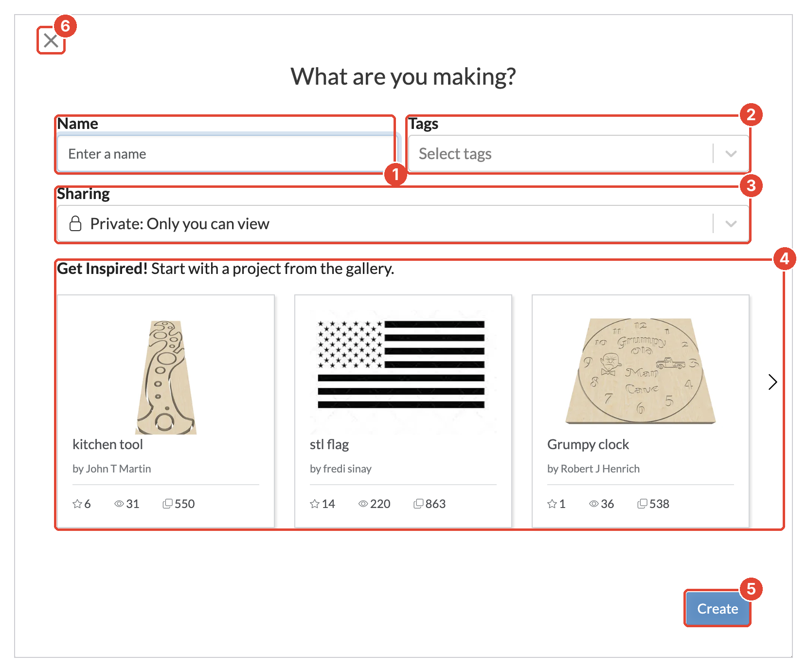This screenshot has width=807, height=672.
Task: Click the Create button
Action: point(717,608)
